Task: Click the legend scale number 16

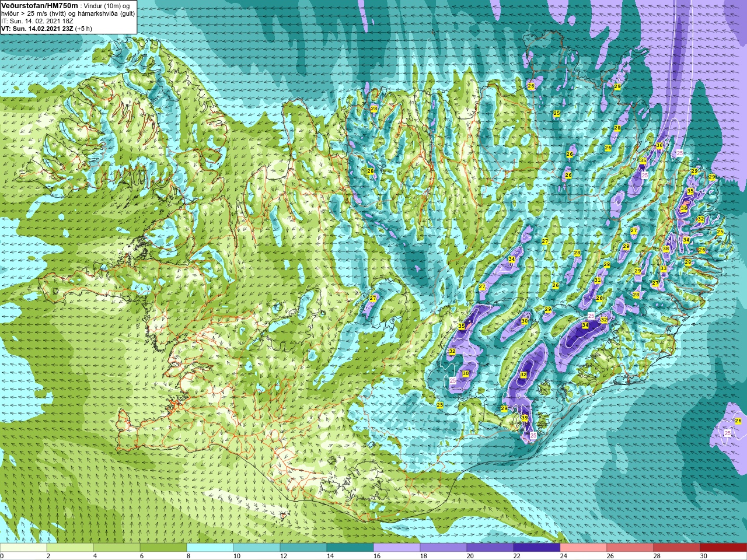Action: 376,556
